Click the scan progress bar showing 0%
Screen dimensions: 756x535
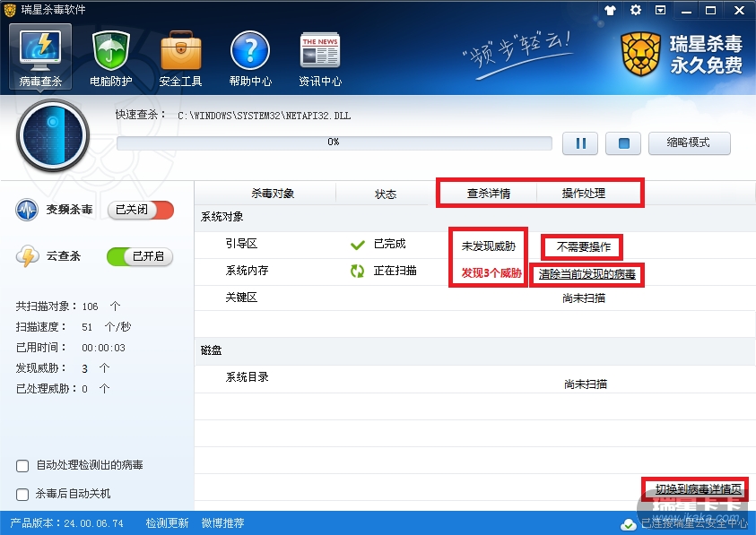coord(335,142)
